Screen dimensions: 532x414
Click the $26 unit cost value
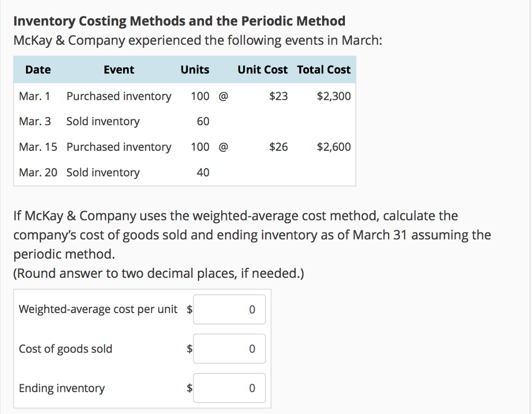(x=276, y=147)
